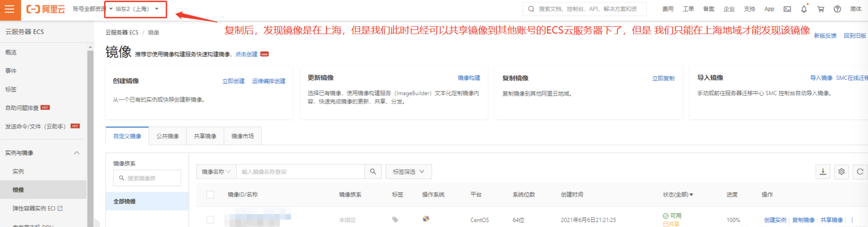Switch to the 镜像市场 tab
Image resolution: width=868 pixels, height=227 pixels.
click(x=243, y=136)
